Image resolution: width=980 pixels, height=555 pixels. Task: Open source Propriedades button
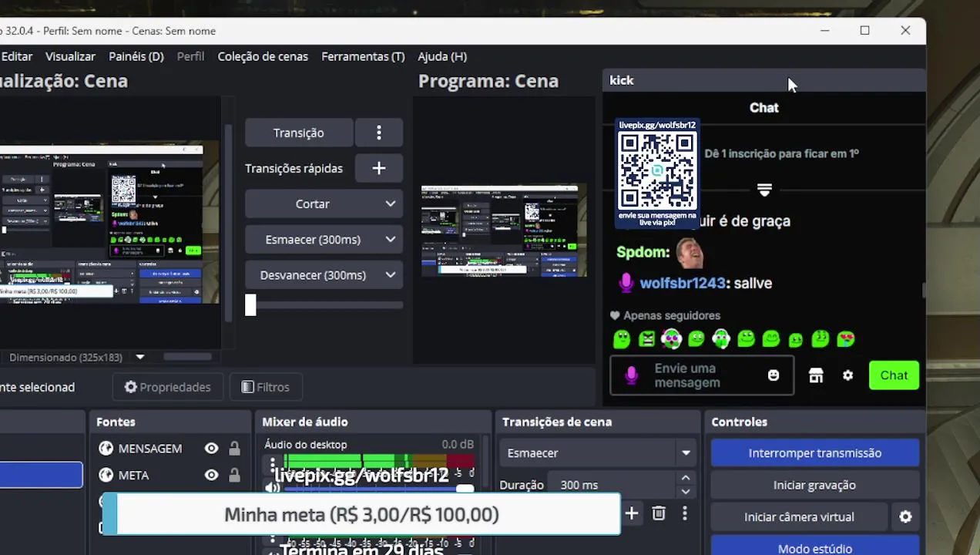167,387
